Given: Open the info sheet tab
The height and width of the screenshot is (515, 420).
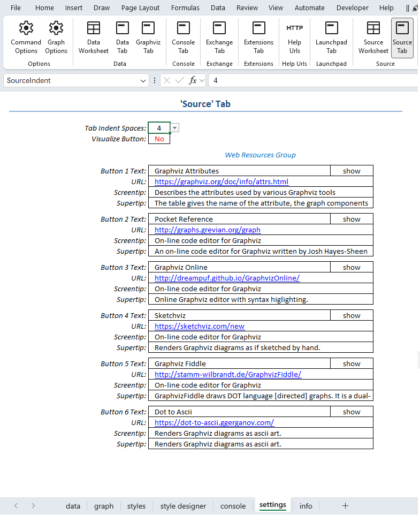Looking at the screenshot, I should point(306,506).
